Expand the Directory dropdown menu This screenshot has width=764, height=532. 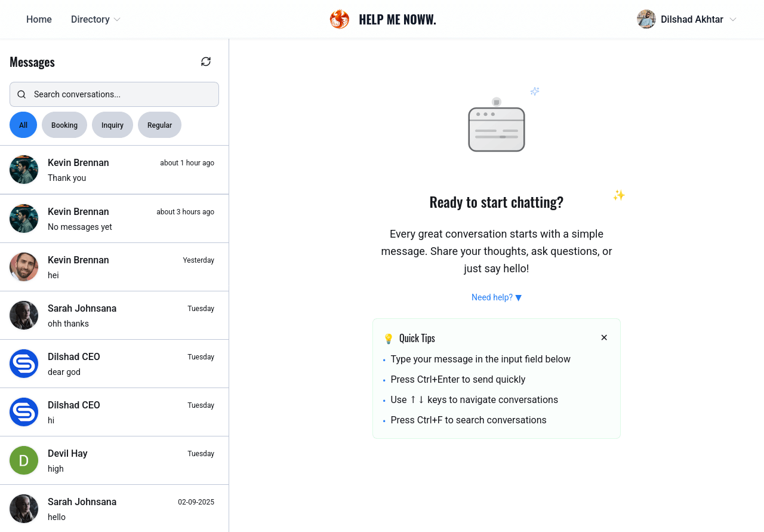[x=95, y=19]
